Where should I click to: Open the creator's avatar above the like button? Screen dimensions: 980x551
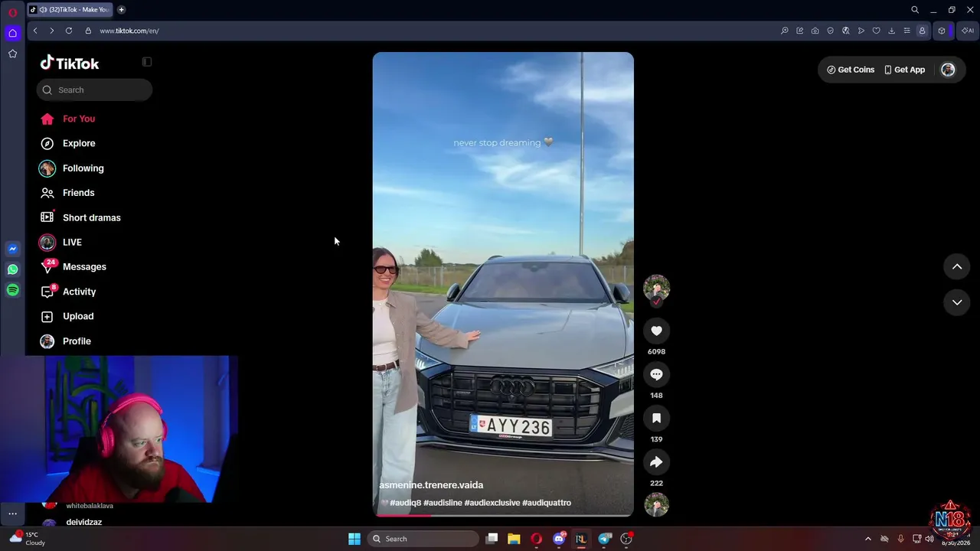point(656,288)
